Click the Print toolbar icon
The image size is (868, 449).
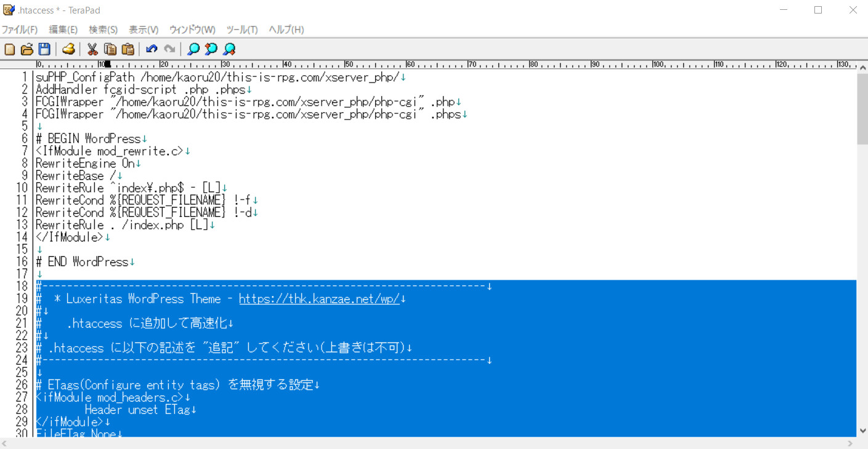point(68,49)
